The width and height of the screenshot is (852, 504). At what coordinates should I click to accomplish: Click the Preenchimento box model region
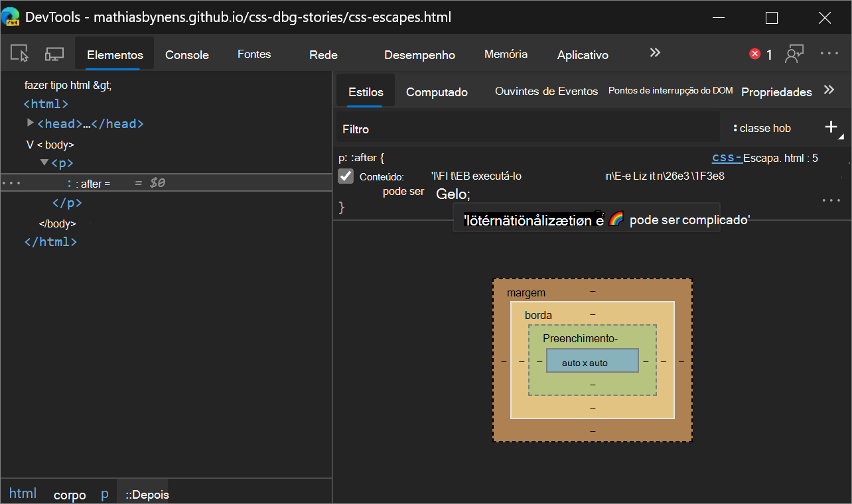pyautogui.click(x=581, y=338)
